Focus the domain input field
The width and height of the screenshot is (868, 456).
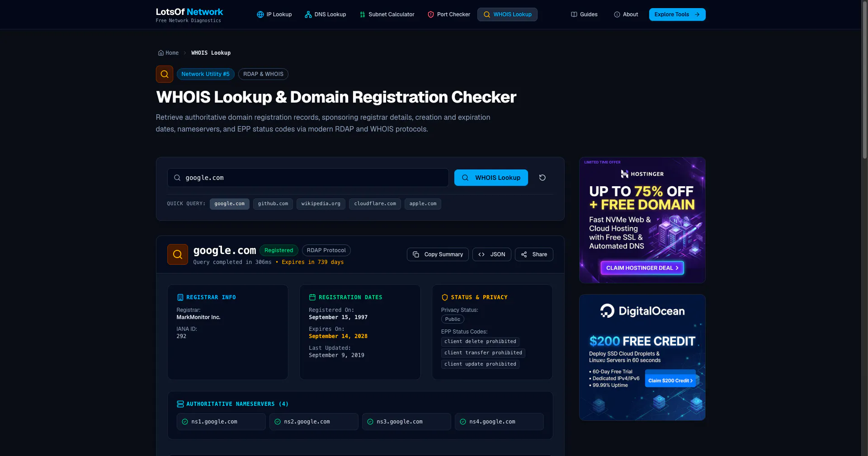[308, 178]
